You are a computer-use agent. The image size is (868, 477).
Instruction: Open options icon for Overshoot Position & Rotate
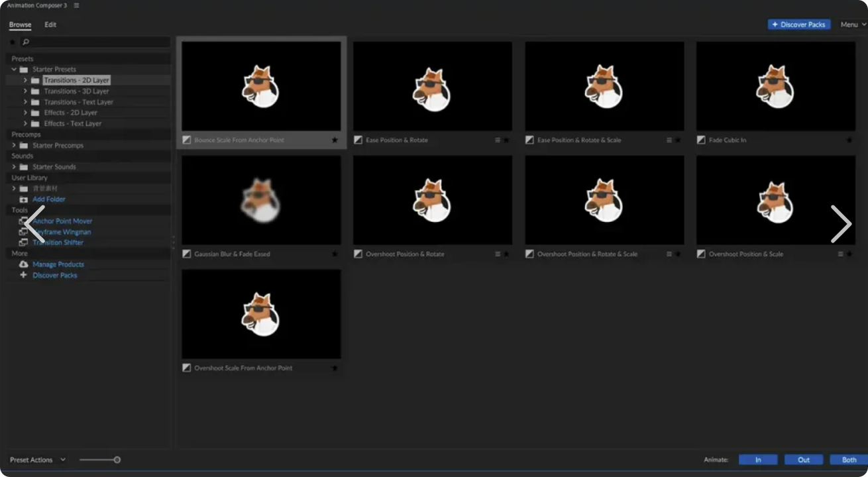click(498, 254)
